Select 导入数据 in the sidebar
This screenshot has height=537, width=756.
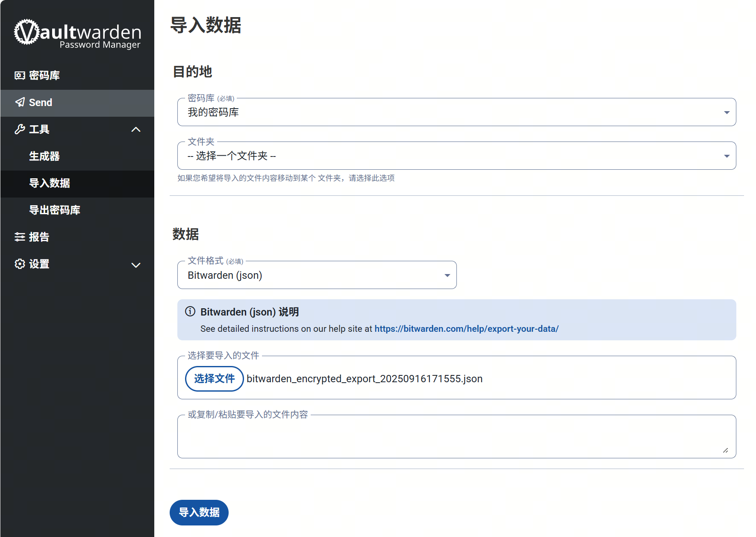click(50, 183)
